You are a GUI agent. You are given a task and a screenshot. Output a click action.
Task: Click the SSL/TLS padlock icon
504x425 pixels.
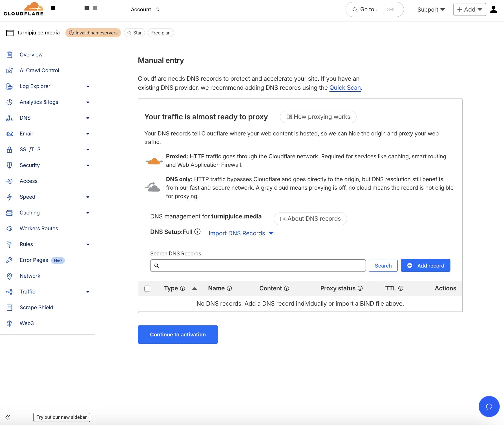[9, 149]
